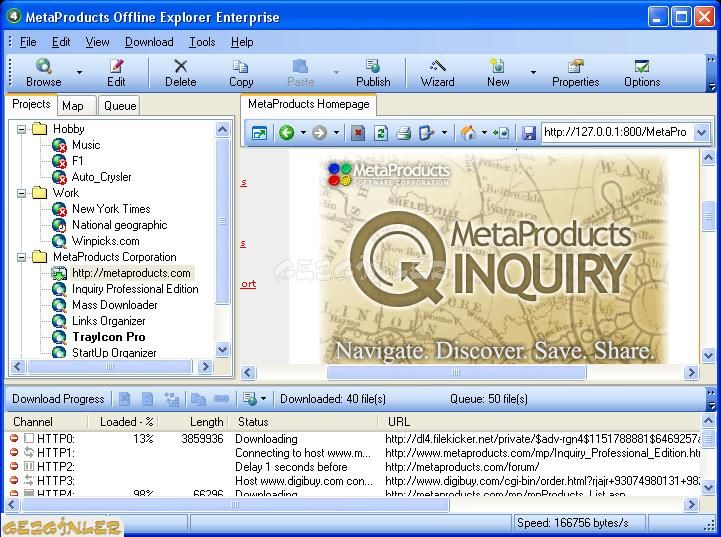721x537 pixels.
Task: Open the New button dropdown arrow
Action: point(533,73)
